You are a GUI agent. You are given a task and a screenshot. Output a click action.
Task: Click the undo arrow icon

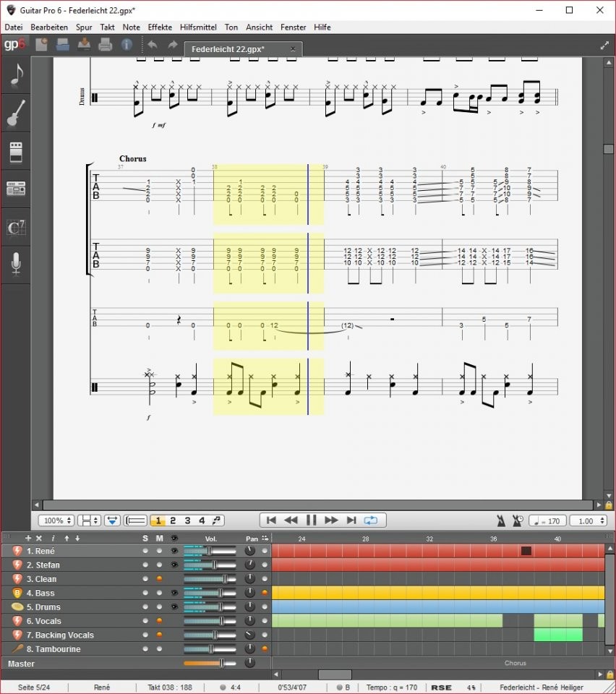coord(153,45)
